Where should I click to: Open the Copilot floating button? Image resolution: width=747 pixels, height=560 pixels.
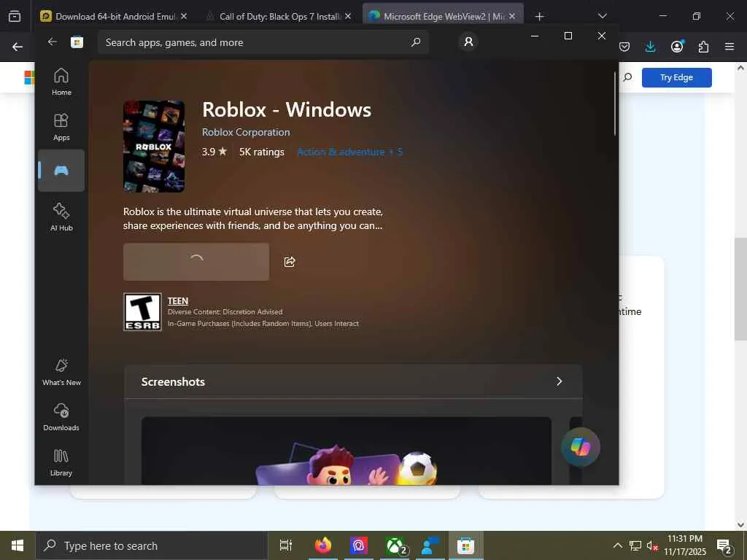point(581,447)
